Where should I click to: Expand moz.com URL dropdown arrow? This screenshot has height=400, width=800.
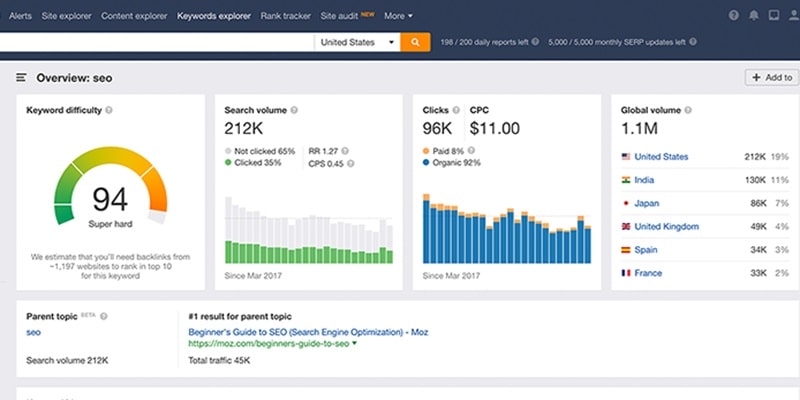pyautogui.click(x=354, y=344)
